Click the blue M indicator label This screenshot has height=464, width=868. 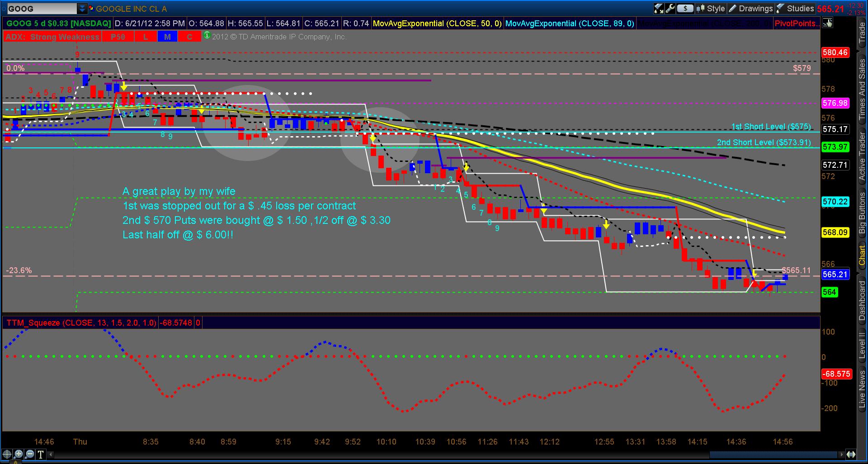click(167, 37)
